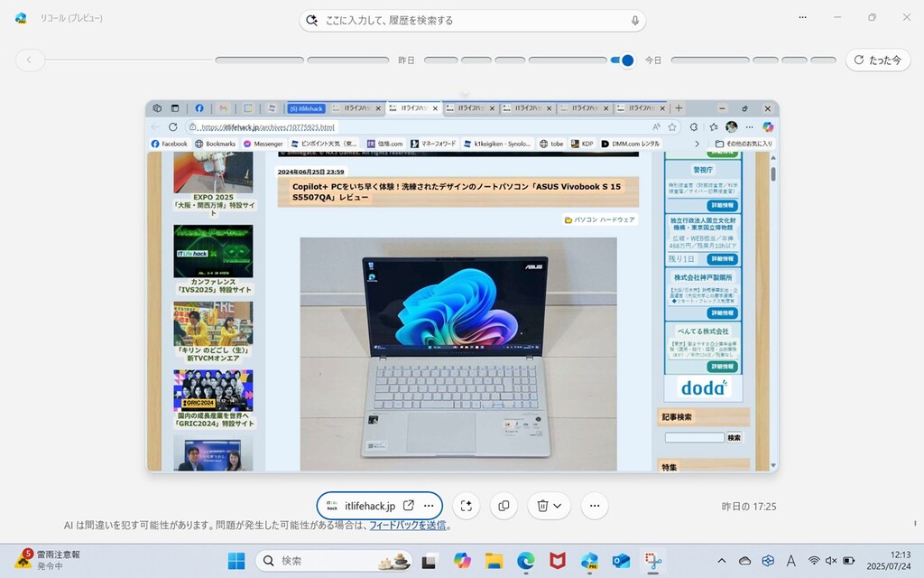Select long timeline segment just before slider handle
Viewport: 924px width, 578px height.
click(x=568, y=61)
